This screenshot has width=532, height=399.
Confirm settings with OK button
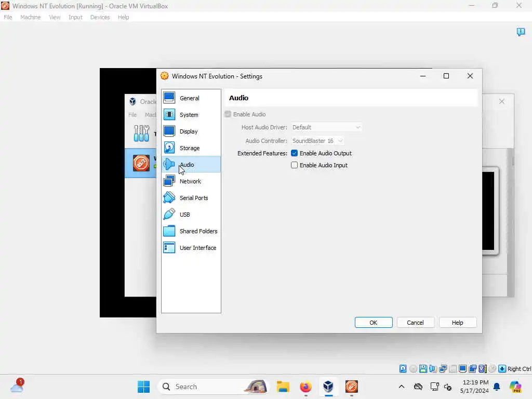click(x=374, y=323)
